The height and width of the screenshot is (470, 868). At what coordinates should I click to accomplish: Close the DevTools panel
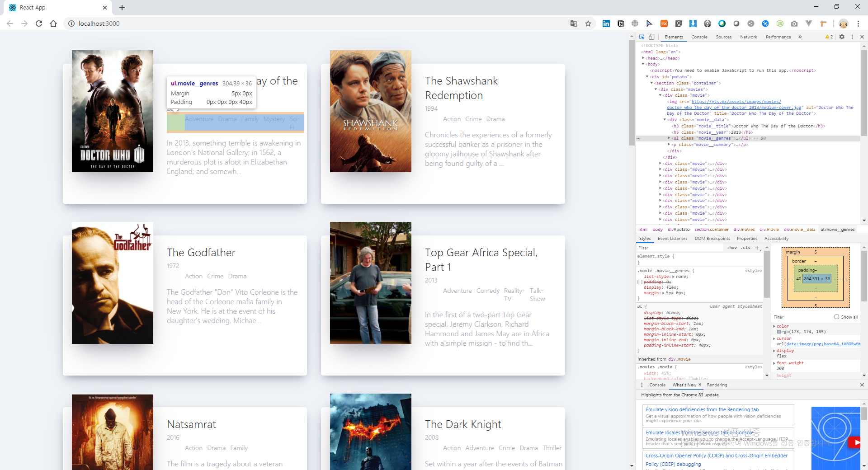(862, 37)
